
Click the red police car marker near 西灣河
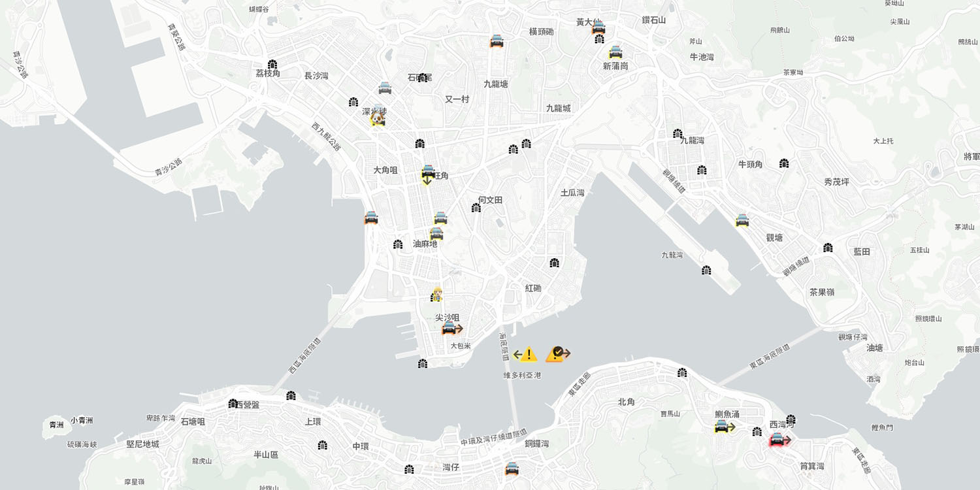click(x=777, y=440)
